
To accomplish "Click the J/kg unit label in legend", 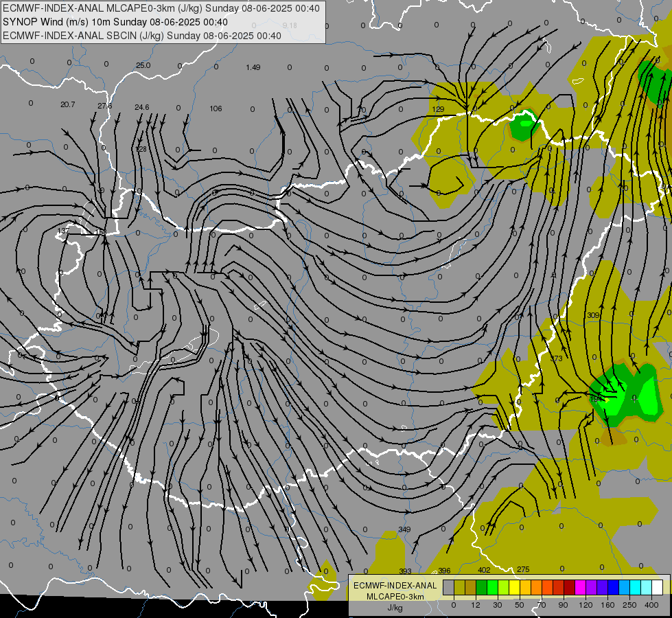I will (395, 608).
